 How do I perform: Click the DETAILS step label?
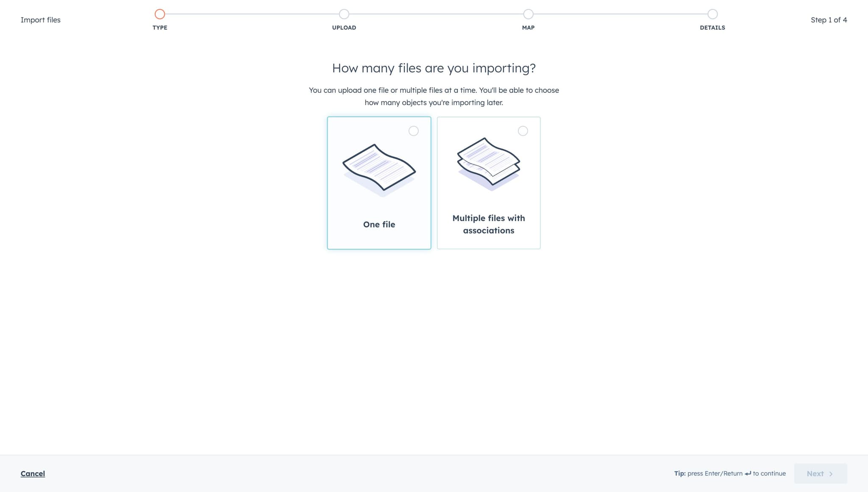[712, 27]
